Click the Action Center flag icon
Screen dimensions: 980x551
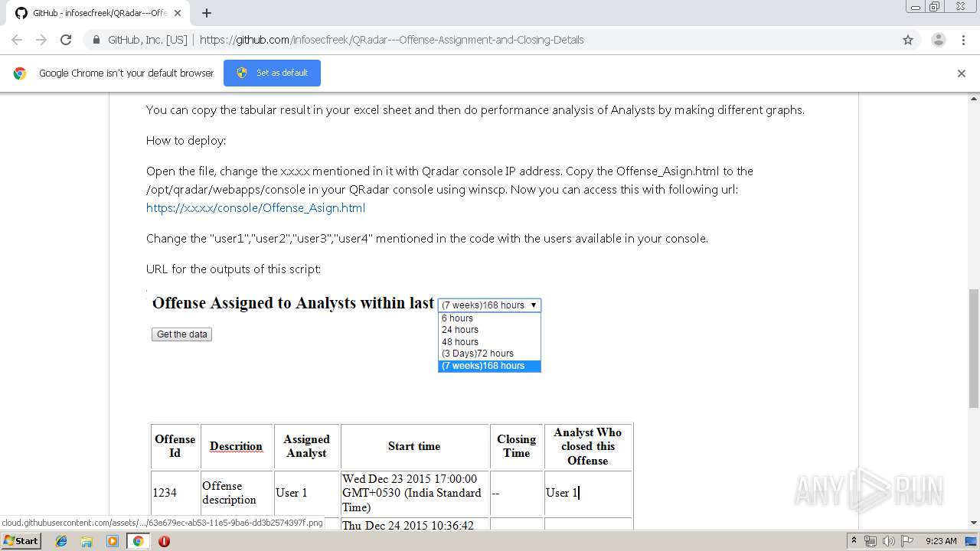[x=906, y=541]
